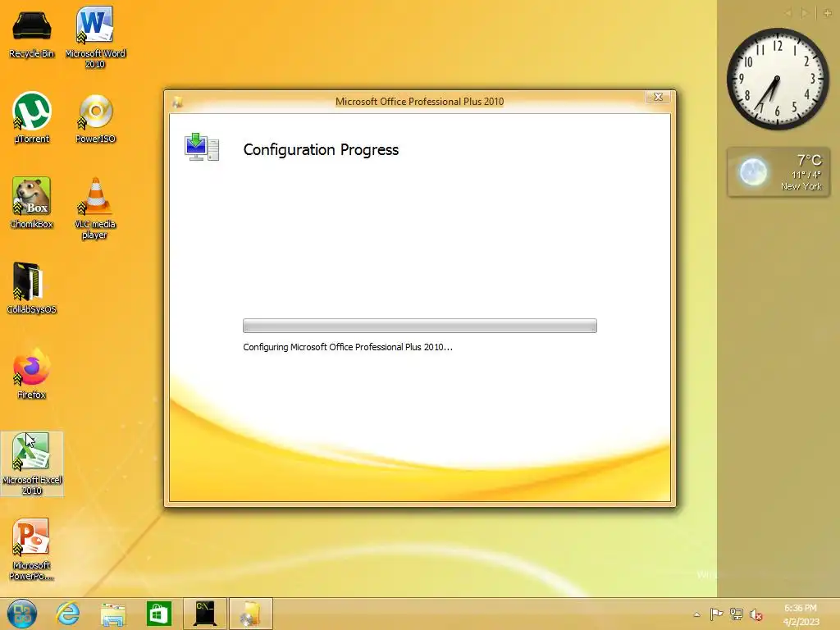Open the Recycle Bin desktop icon
This screenshot has height=630, width=840.
coord(32,34)
